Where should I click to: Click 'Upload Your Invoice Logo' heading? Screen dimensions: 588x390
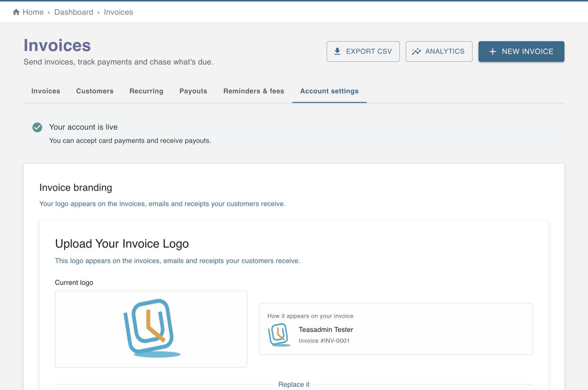122,244
